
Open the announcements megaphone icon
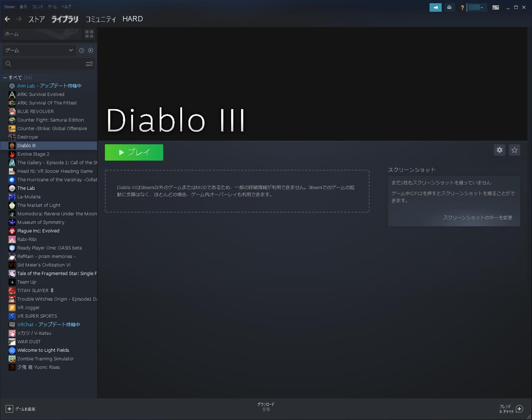pyautogui.click(x=436, y=7)
